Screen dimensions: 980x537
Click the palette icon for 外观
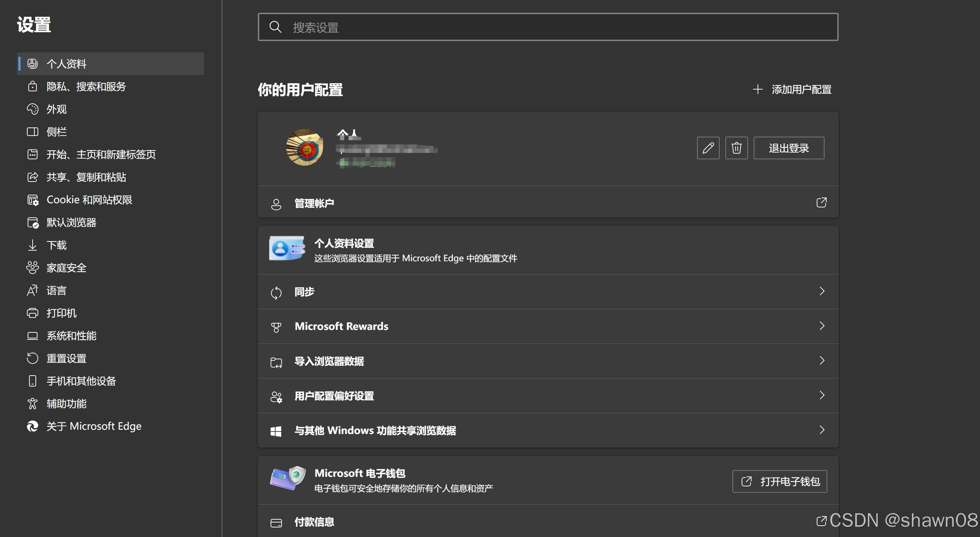(x=33, y=109)
